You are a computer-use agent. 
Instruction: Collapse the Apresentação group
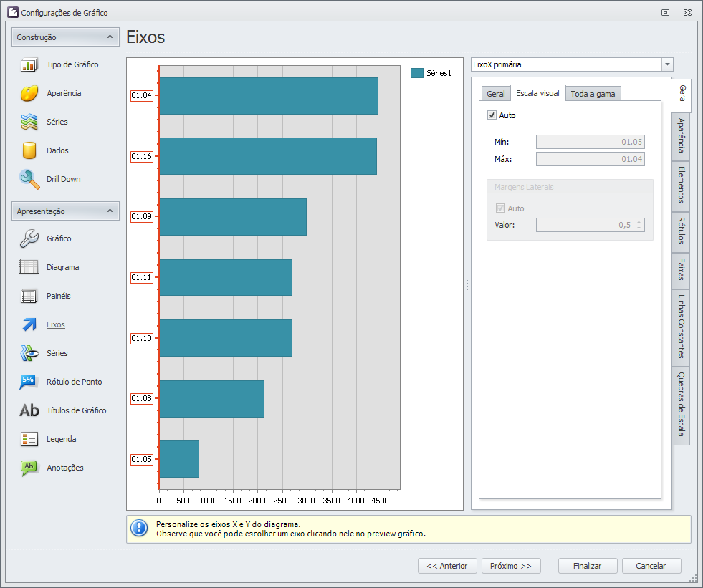coord(110,211)
